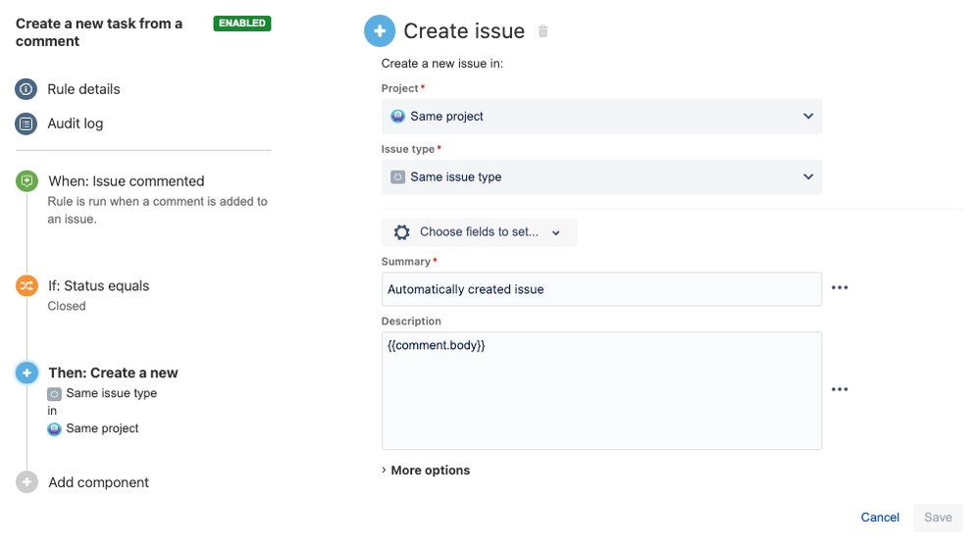Screen dimensions: 980x548
Task: Delete the Create issue action via trash icon
Action: pyautogui.click(x=543, y=31)
